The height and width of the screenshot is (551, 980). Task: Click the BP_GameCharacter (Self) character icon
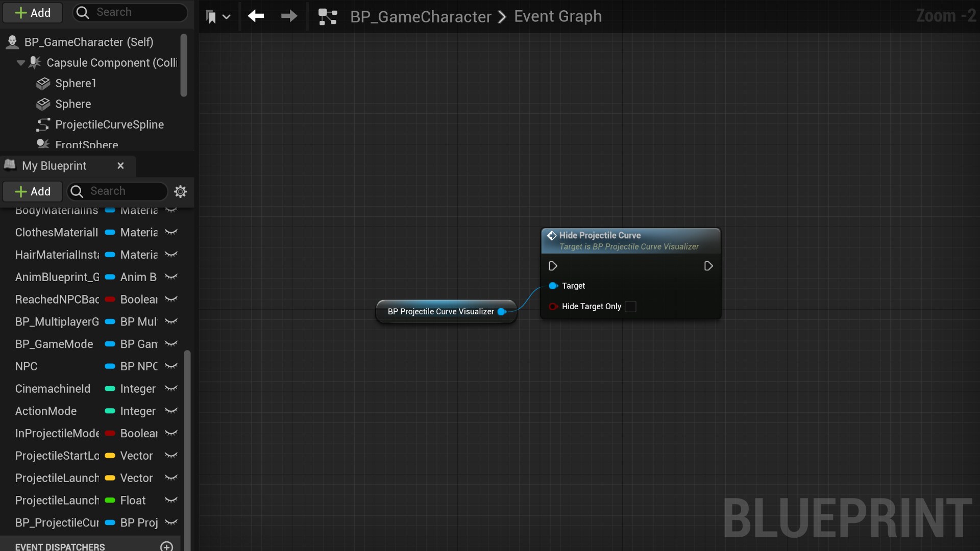click(12, 42)
